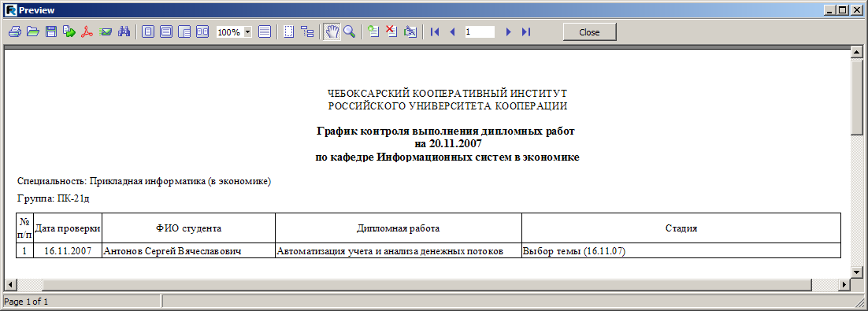Click the 'ФИО студента' column header

pos(189,228)
